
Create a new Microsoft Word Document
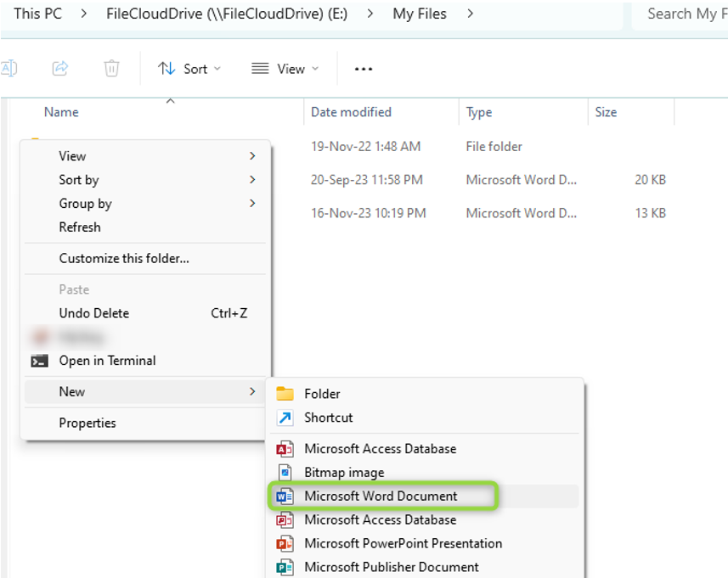coord(425,496)
